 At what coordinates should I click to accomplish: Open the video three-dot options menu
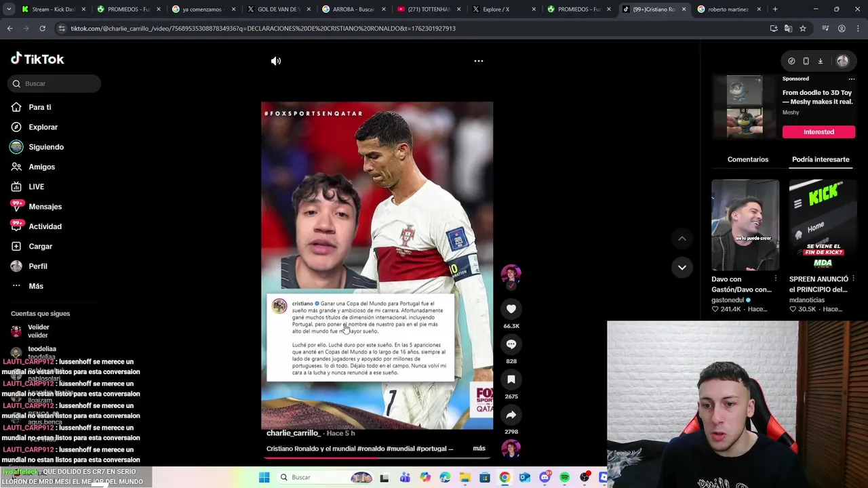479,61
